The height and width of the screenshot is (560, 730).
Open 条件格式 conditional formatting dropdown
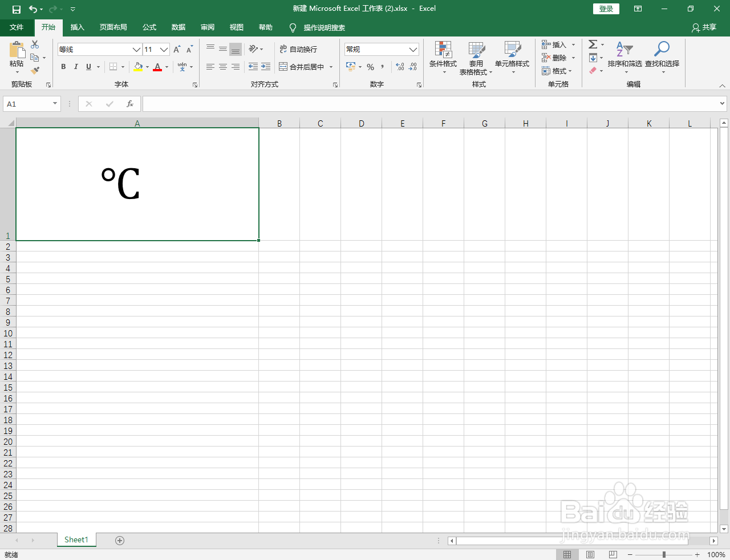[443, 57]
